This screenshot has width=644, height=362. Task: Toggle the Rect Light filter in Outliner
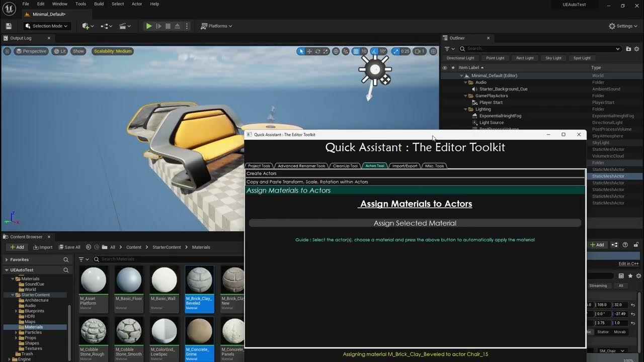(525, 58)
